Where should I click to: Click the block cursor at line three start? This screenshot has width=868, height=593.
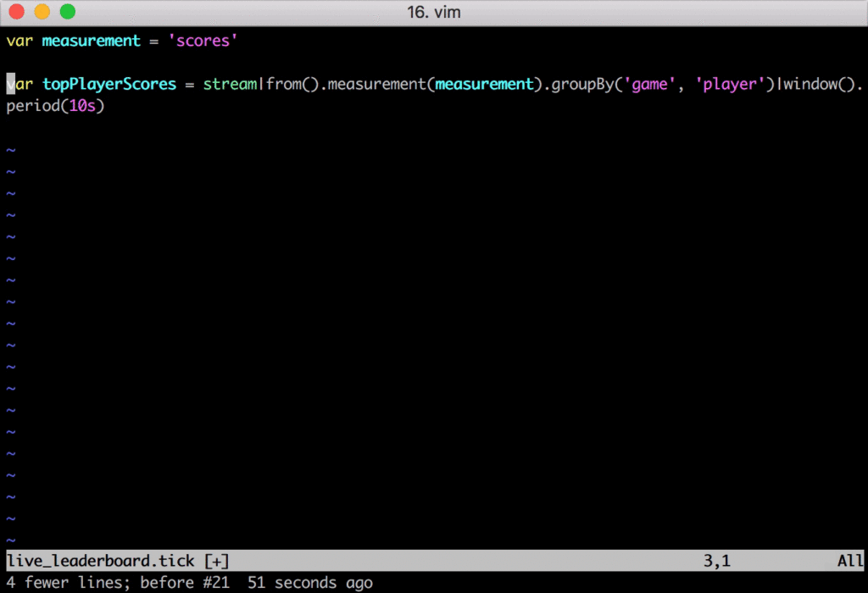click(8, 84)
